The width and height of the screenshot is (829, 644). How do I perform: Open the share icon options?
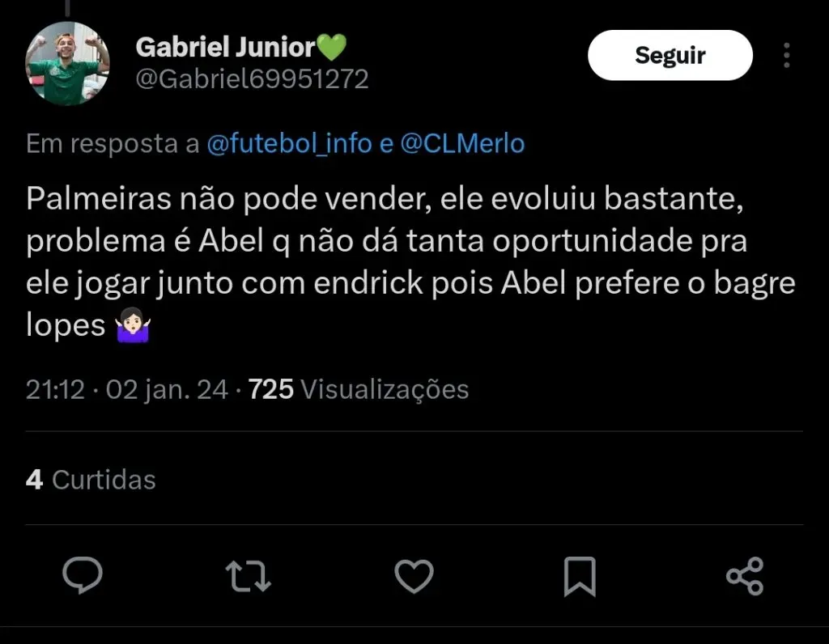(x=745, y=576)
